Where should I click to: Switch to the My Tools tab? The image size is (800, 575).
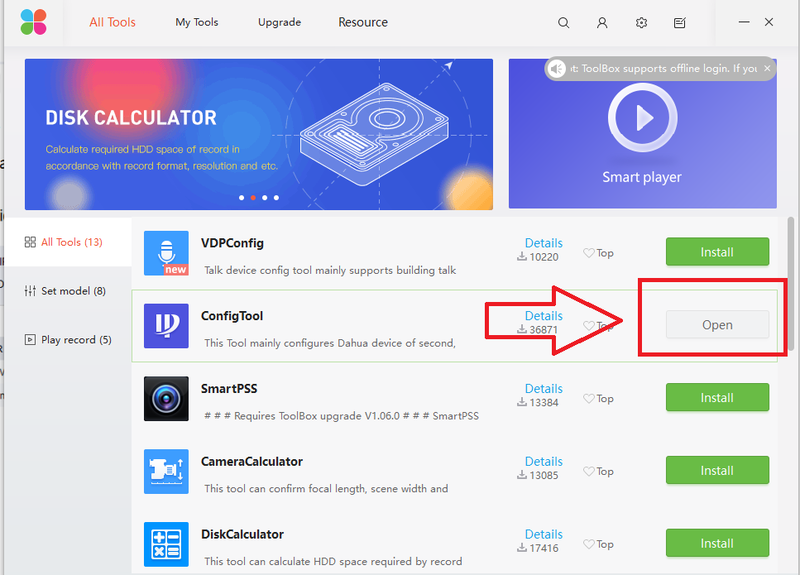pyautogui.click(x=197, y=22)
